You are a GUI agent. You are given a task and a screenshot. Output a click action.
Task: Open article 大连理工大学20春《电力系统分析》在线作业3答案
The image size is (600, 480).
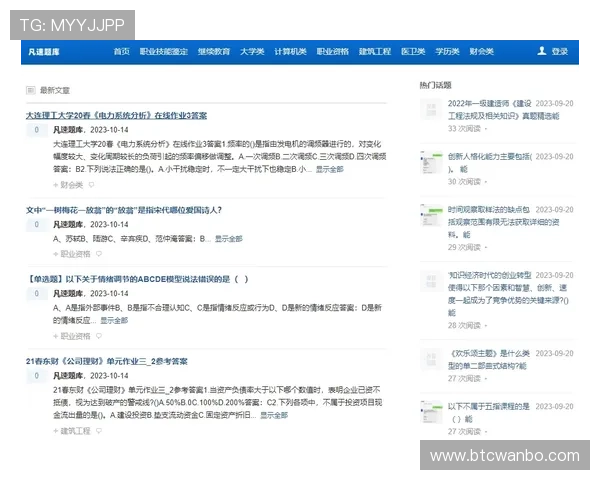(x=116, y=115)
